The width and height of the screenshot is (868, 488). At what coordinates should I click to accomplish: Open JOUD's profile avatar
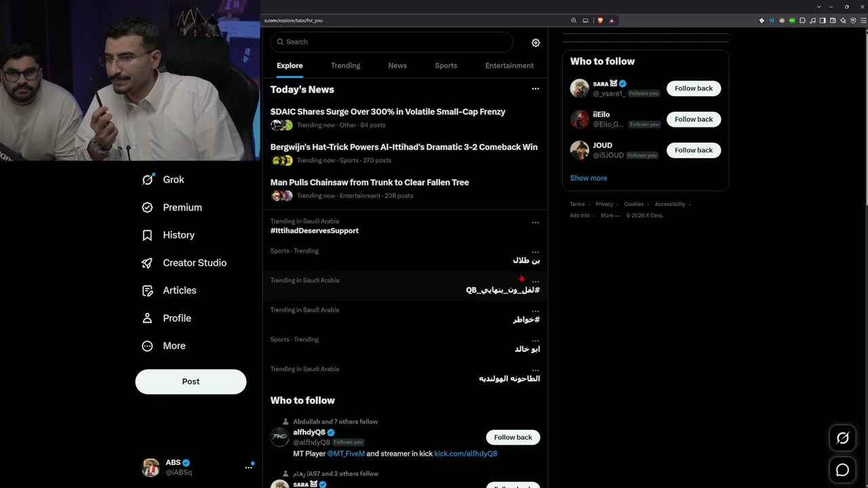[x=580, y=150]
